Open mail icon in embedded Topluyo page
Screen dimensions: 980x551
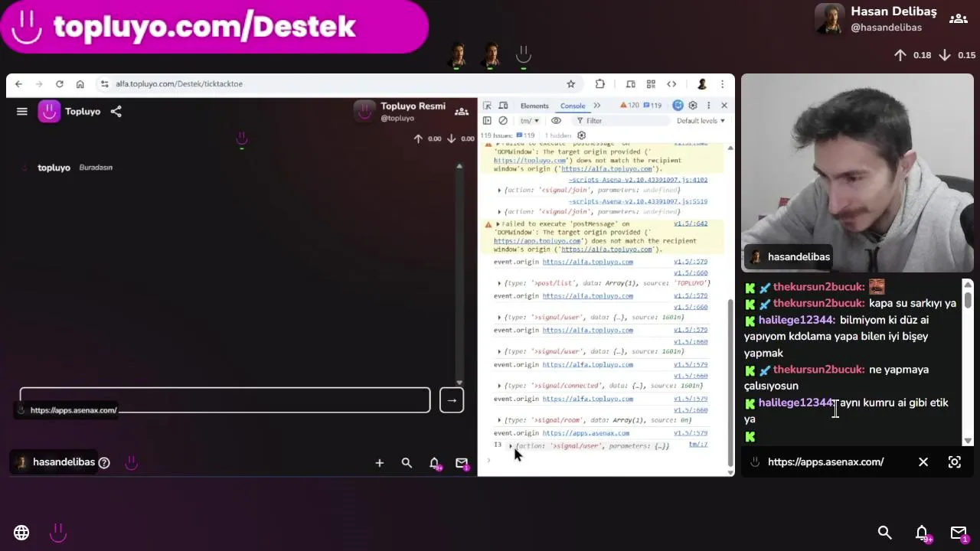click(462, 463)
